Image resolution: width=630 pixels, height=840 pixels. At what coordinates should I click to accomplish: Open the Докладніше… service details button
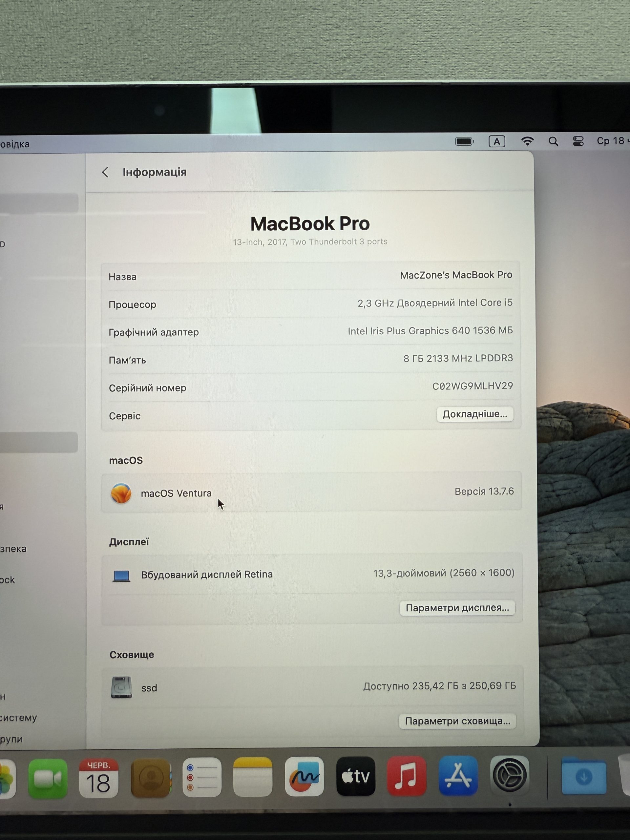475,414
